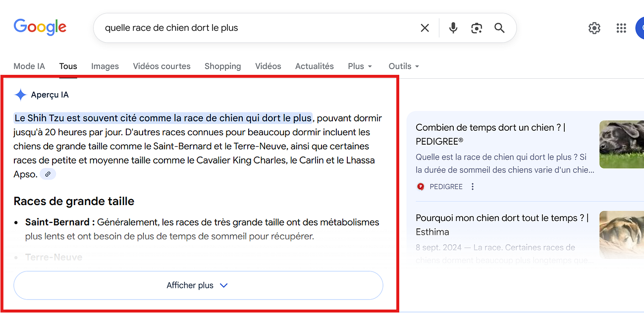The image size is (644, 322).
Task: Expand the Plus dropdown
Action: [x=360, y=66]
